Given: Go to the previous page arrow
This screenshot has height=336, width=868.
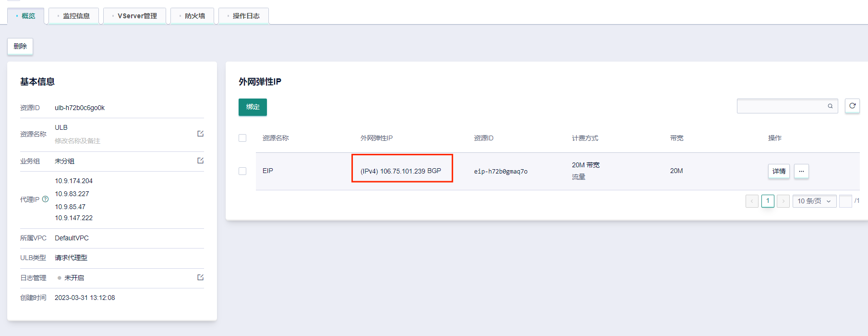Looking at the screenshot, I should tap(752, 201).
